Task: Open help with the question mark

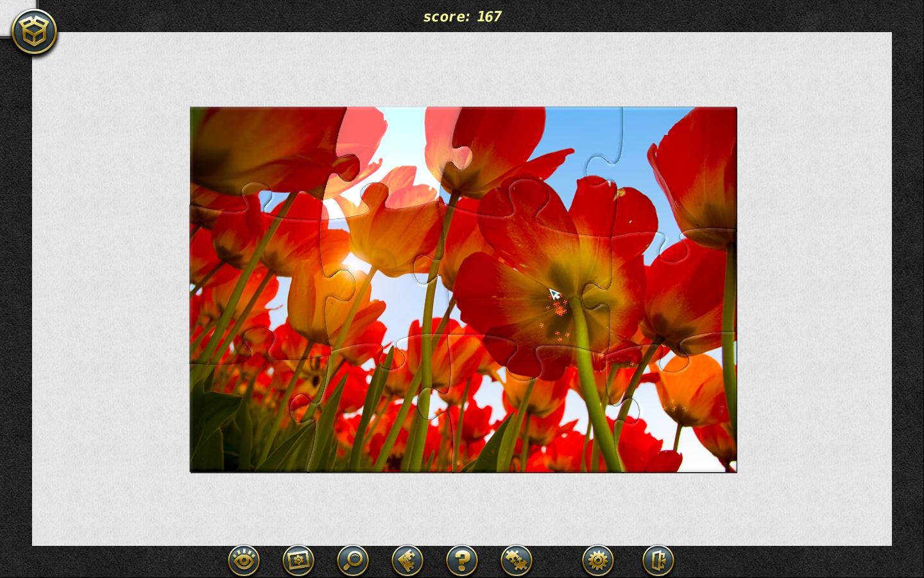Action: 462,561
